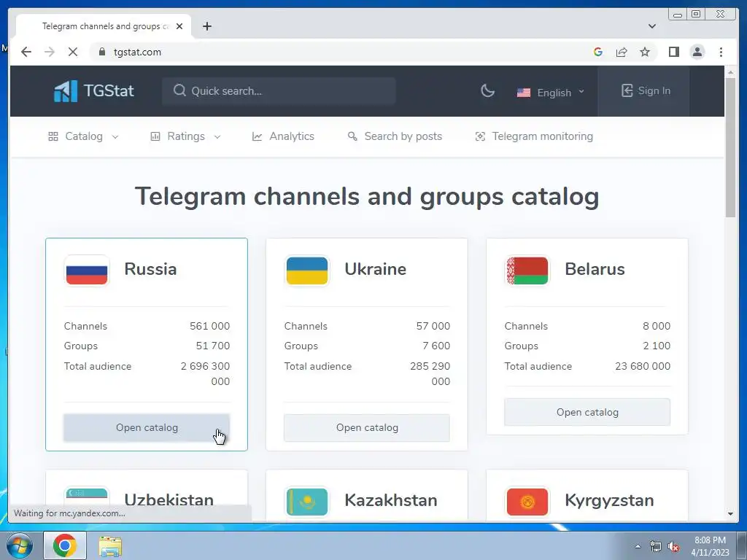
Task: Open File Explorer from taskbar
Action: pos(110,545)
